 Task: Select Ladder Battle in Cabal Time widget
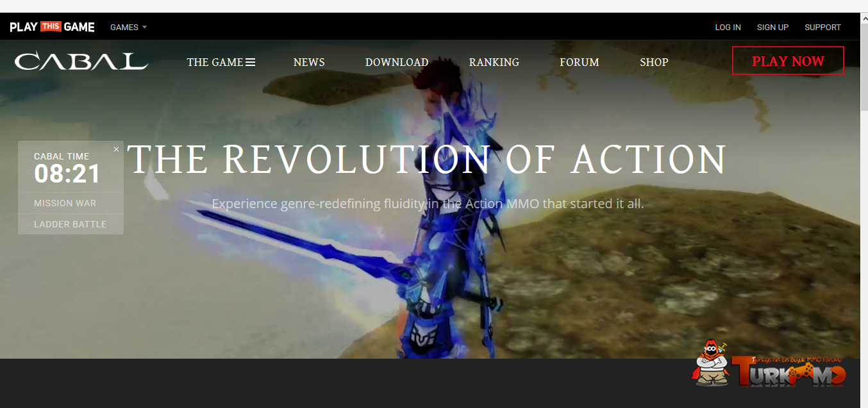[71, 224]
